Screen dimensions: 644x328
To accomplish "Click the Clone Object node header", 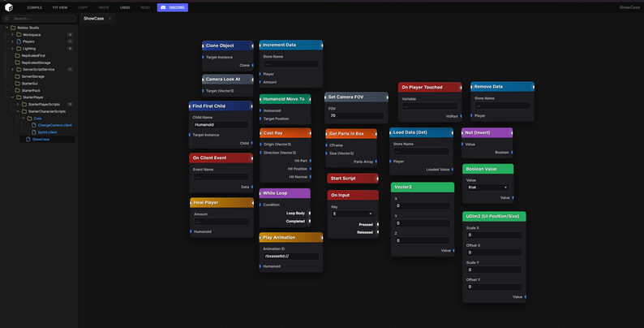I will [x=228, y=45].
